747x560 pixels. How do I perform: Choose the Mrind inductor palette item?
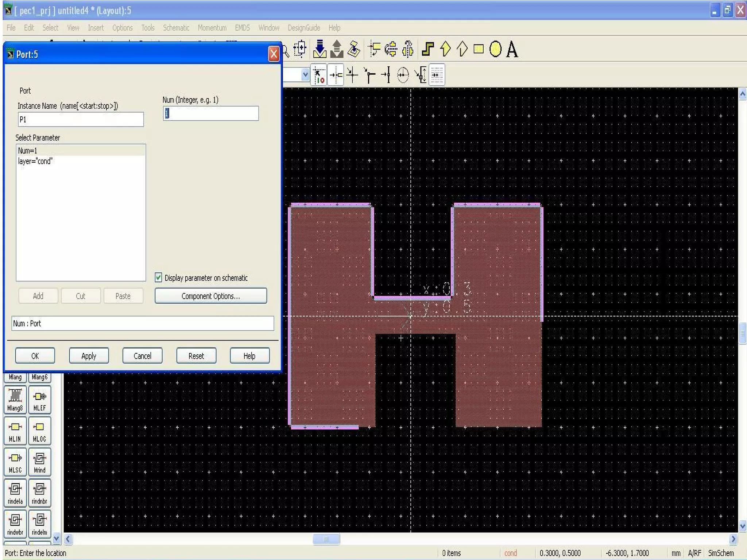39,462
